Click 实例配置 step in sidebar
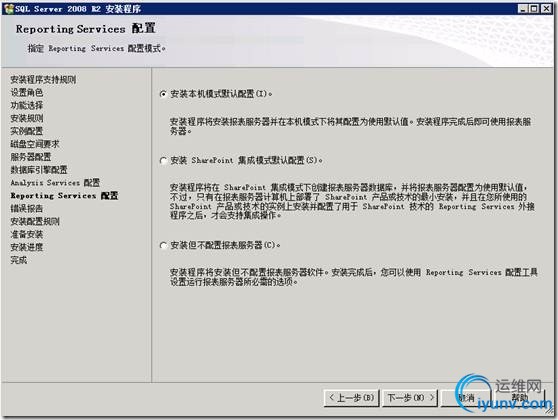 click(x=27, y=131)
